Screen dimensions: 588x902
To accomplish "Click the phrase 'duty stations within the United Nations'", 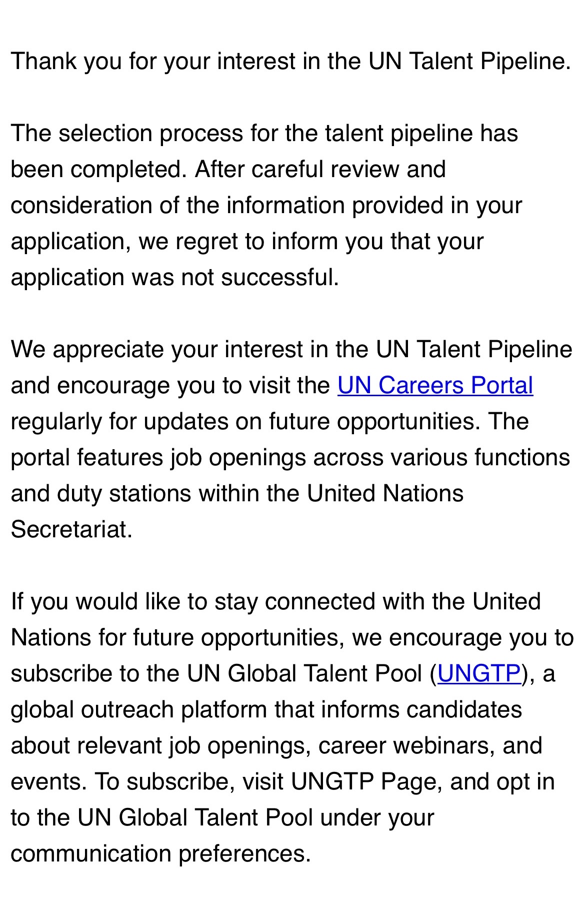I will (x=260, y=494).
